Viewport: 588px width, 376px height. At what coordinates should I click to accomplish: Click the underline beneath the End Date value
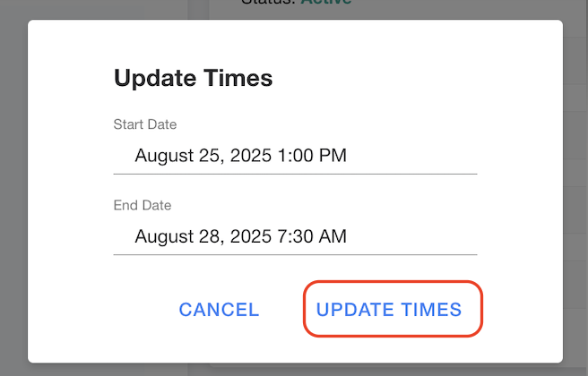click(x=295, y=254)
